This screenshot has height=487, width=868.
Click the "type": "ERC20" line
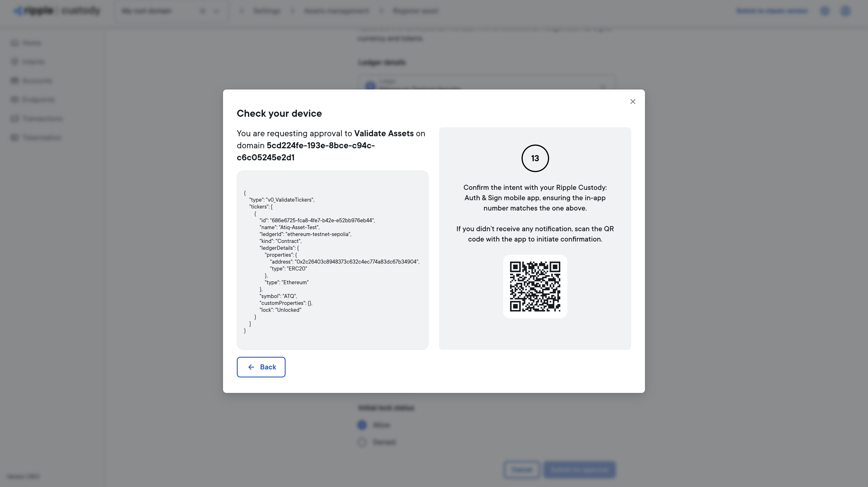click(x=288, y=269)
